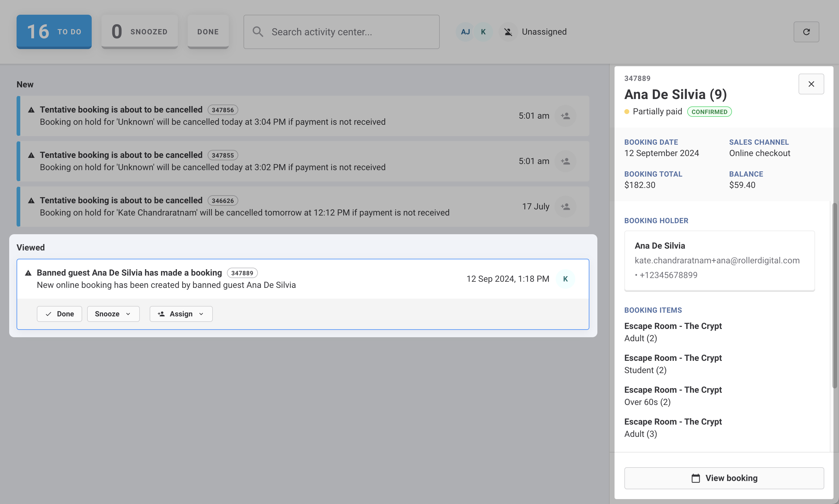This screenshot has height=504, width=839.
Task: Click warning icon on 347856 alert
Action: tap(31, 110)
